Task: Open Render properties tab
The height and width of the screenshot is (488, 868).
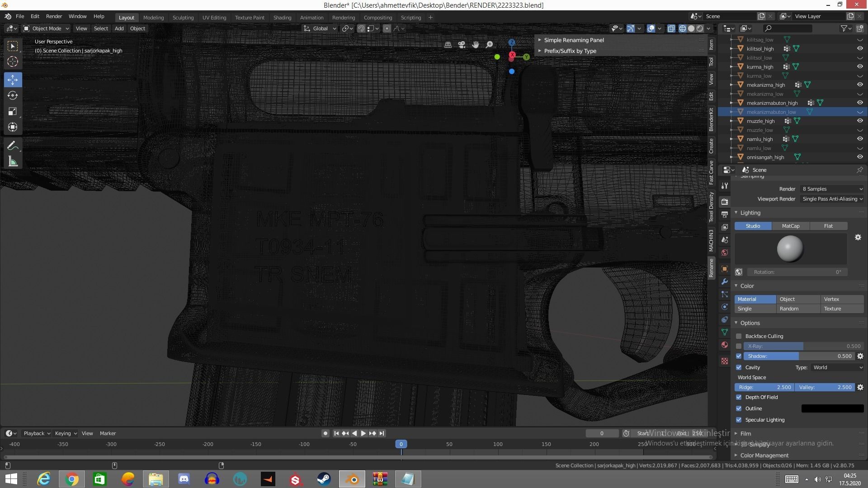Action: click(725, 202)
